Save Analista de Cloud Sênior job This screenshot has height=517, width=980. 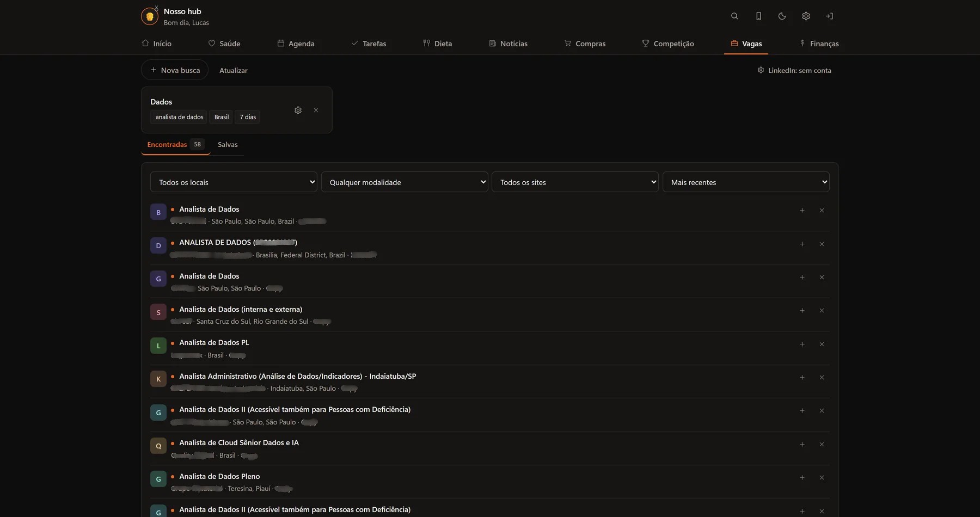coord(802,445)
